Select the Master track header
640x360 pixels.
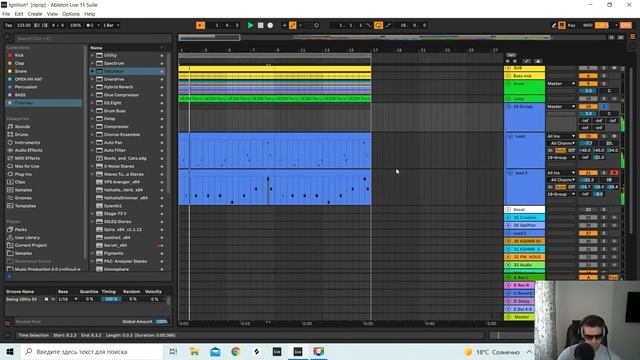coord(521,317)
